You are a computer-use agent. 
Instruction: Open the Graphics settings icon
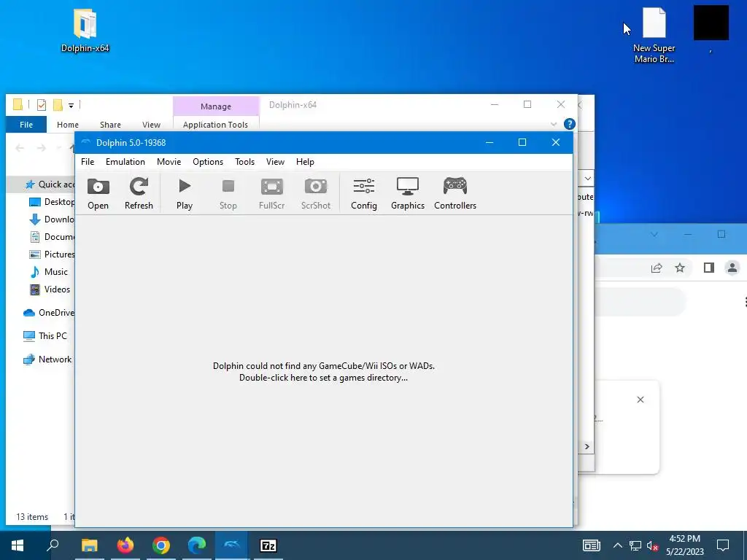pos(408,193)
